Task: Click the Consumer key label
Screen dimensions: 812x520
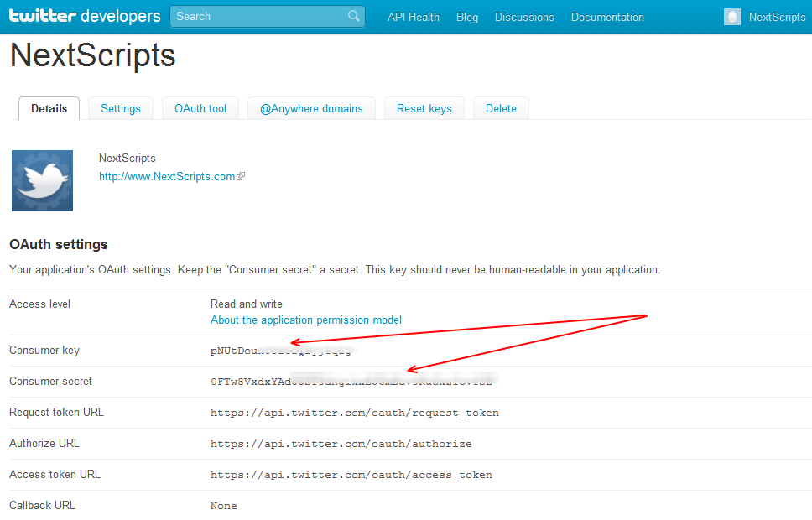Action: 44,351
